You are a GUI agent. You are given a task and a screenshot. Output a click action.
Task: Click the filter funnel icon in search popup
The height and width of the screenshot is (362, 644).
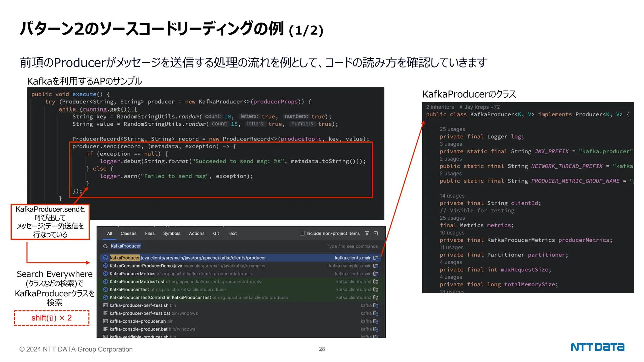coord(367,233)
